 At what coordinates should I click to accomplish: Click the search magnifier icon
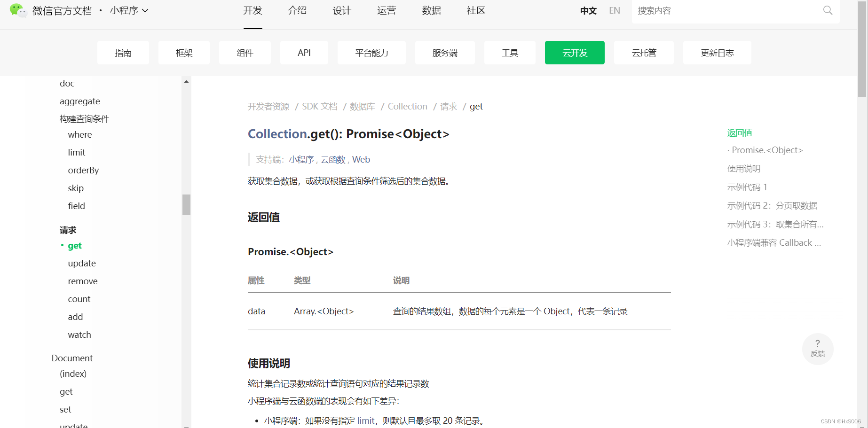828,10
